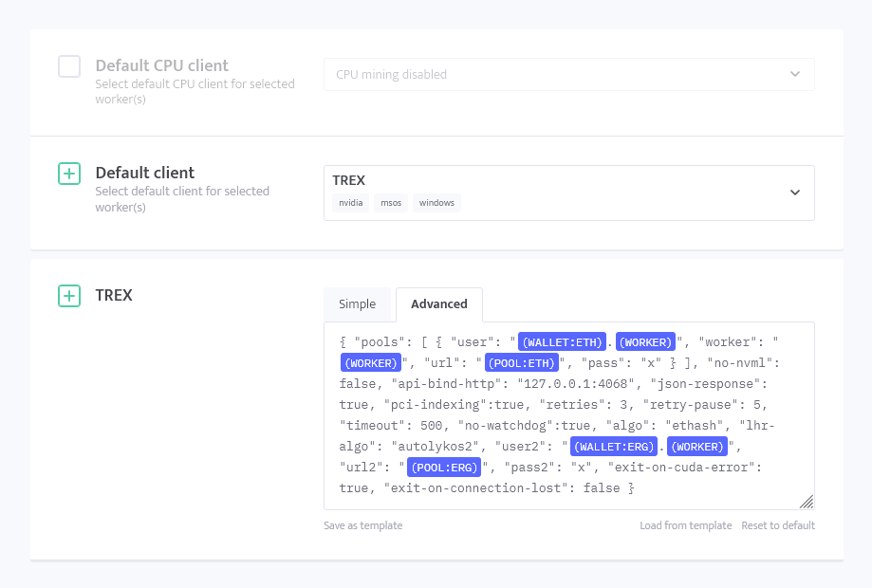The width and height of the screenshot is (872, 588).
Task: Click the nvidia tag in client dropdown
Action: point(351,203)
